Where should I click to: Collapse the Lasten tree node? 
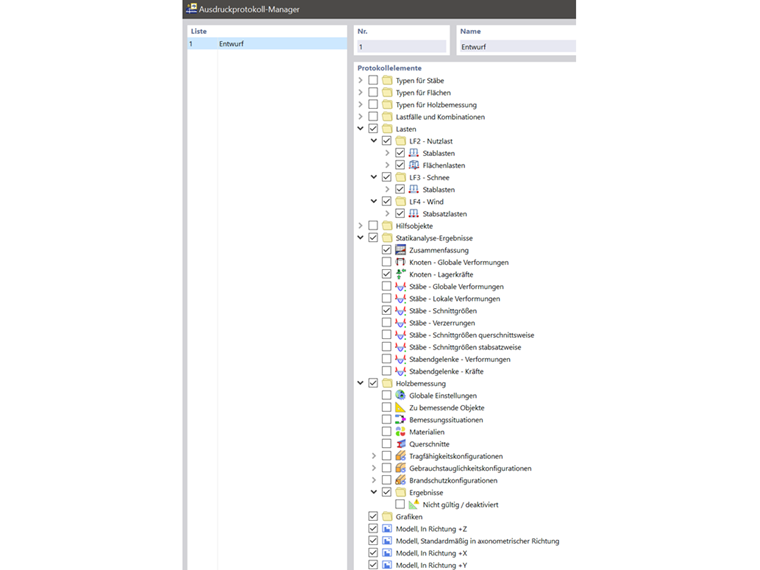[x=360, y=128]
